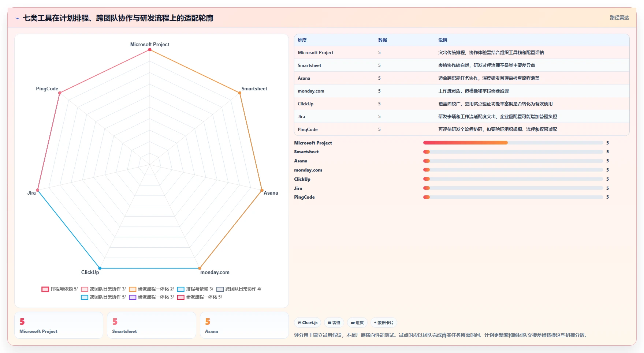Click the Jira progress bar
Image resolution: width=644 pixels, height=353 pixels.
tap(513, 188)
